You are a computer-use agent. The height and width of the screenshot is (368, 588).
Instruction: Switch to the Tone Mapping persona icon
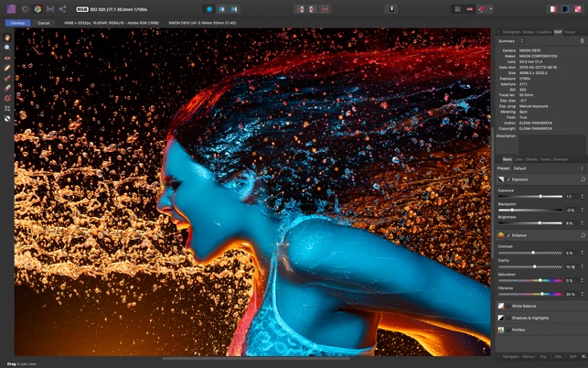click(x=50, y=9)
